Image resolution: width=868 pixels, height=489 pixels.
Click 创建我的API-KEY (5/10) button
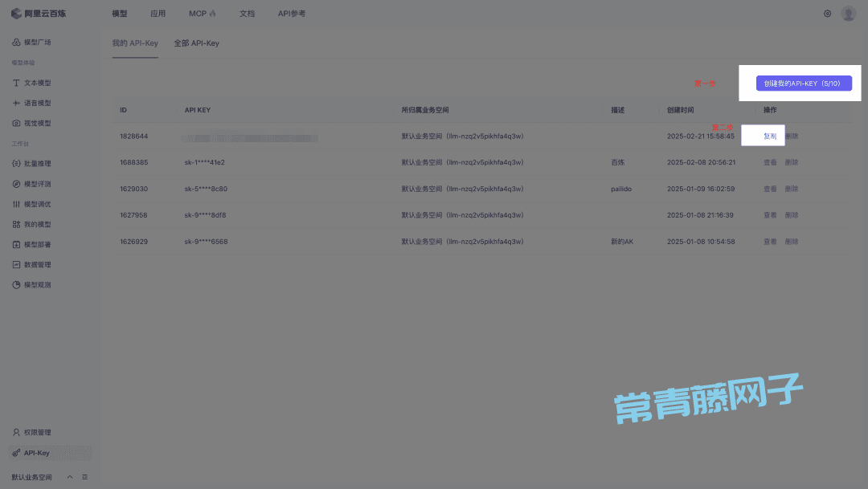tap(803, 83)
